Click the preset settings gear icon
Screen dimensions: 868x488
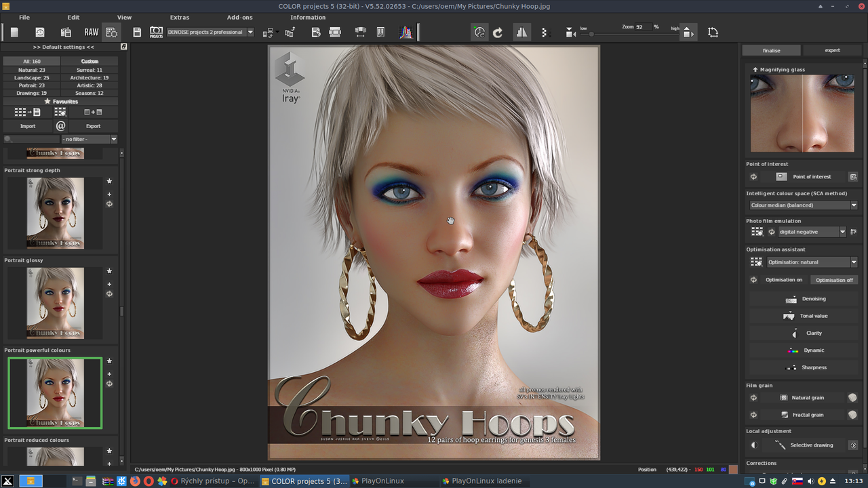112,32
